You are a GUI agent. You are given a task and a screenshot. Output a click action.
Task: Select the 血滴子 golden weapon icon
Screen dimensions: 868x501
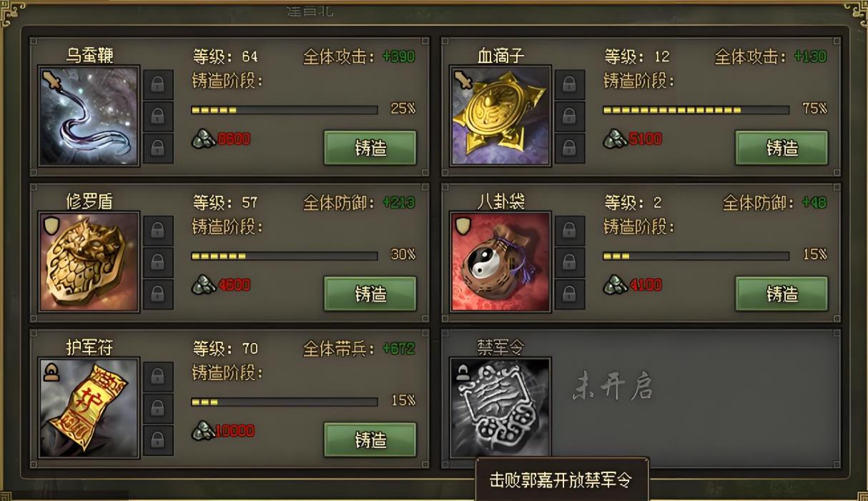[x=500, y=116]
